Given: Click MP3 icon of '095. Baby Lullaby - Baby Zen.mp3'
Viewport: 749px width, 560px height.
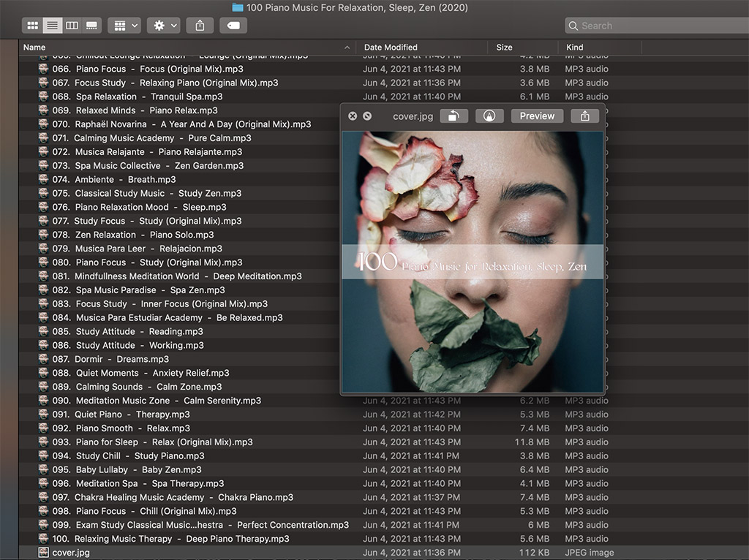Looking at the screenshot, I should [43, 470].
